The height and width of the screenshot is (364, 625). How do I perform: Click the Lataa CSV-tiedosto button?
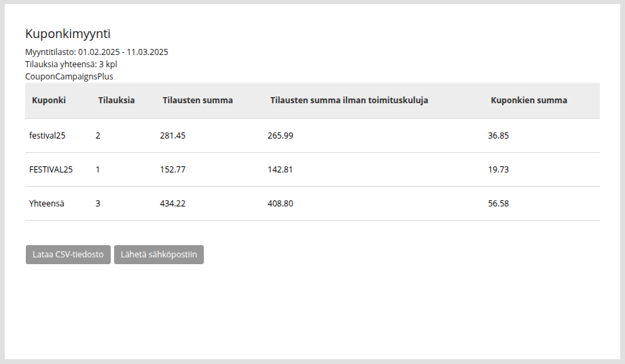(68, 255)
